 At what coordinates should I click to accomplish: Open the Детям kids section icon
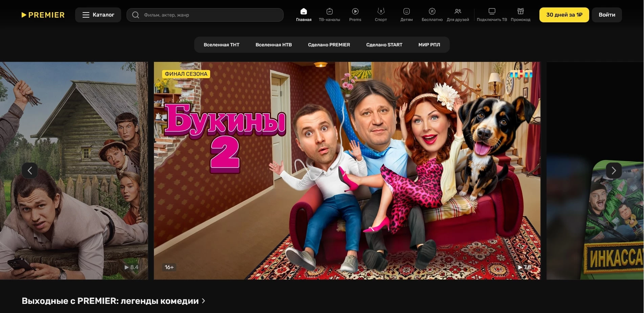pyautogui.click(x=406, y=11)
